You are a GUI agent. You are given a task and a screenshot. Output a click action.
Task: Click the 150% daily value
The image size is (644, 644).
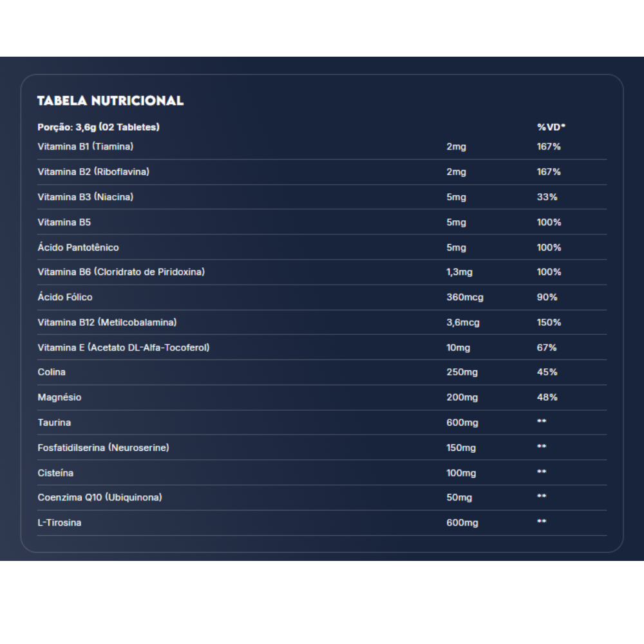[549, 322]
